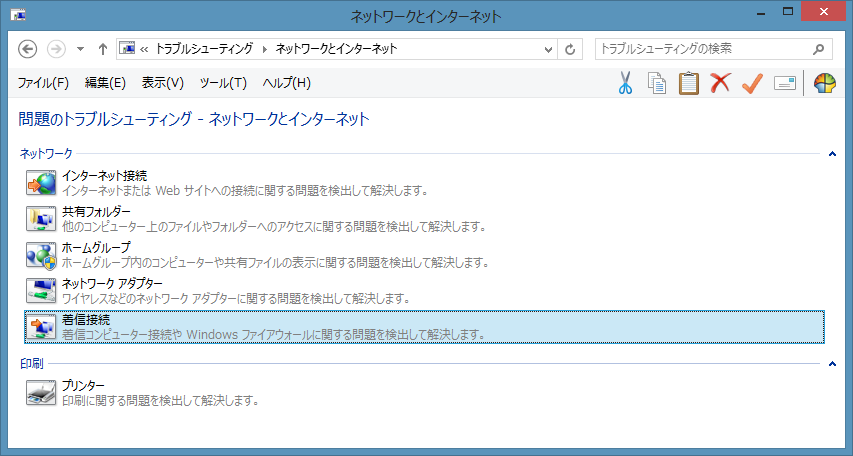Open the ツール(T) menu
Viewport: 853px width, 456px height.
coord(223,83)
